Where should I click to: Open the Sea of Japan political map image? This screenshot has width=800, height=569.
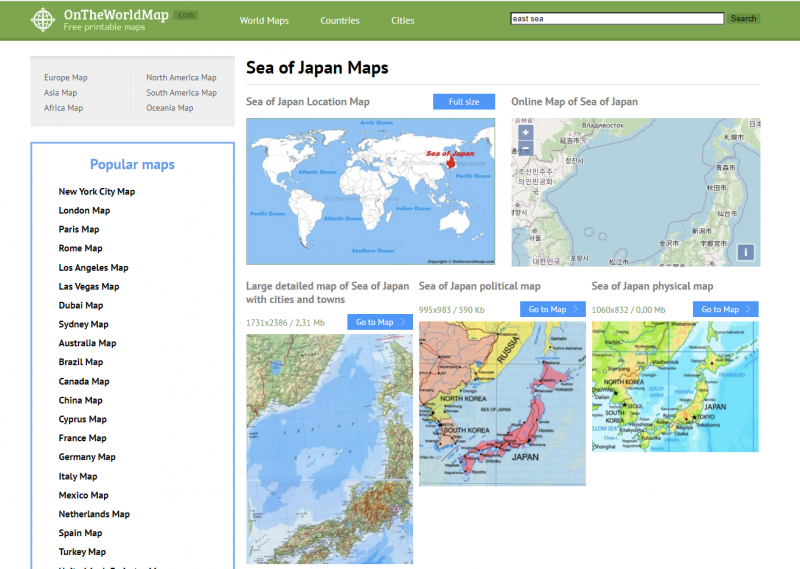[502, 403]
